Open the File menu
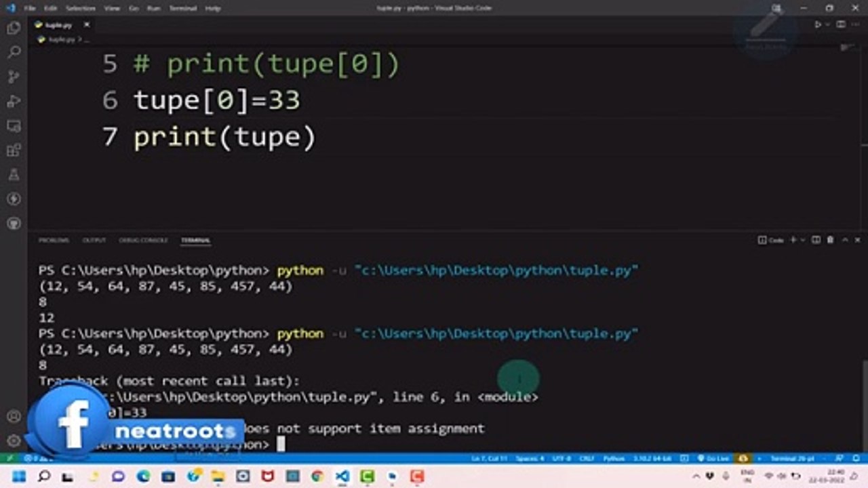This screenshot has width=868, height=488. pyautogui.click(x=30, y=8)
